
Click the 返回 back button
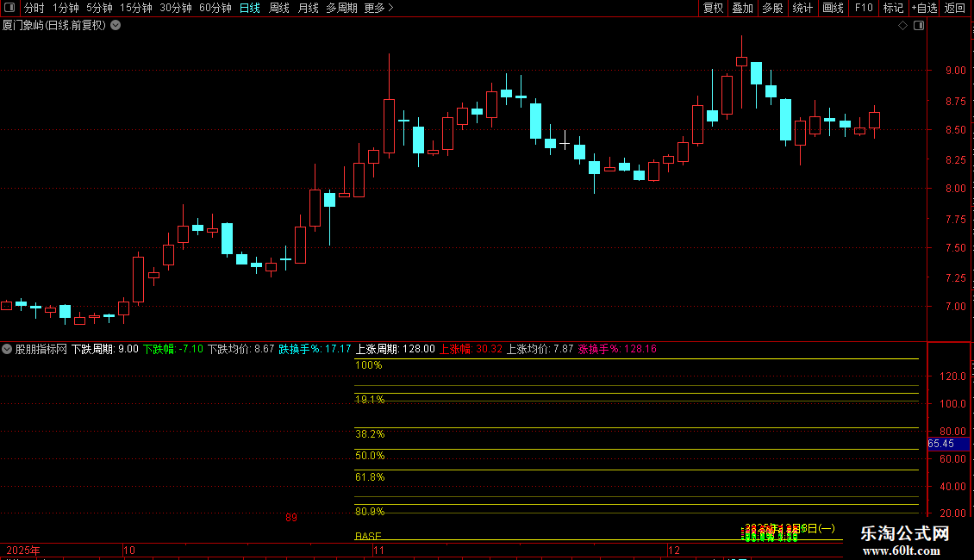955,8
